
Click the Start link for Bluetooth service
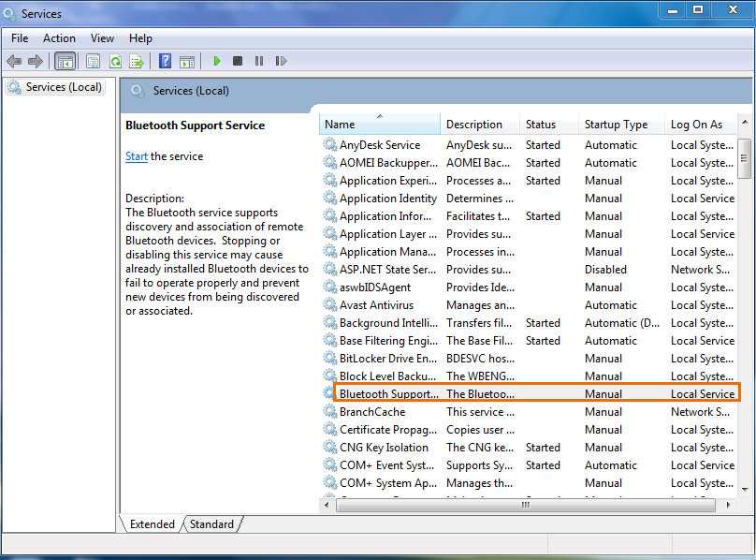[x=137, y=156]
